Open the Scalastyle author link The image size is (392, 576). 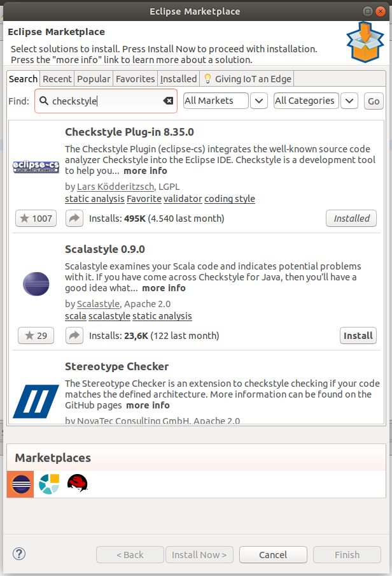pyautogui.click(x=99, y=304)
